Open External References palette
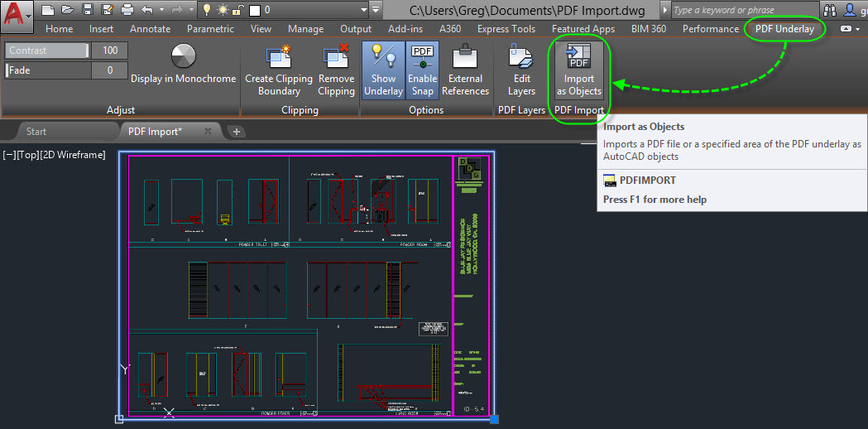Viewport: 868px width, 429px height. click(x=465, y=71)
